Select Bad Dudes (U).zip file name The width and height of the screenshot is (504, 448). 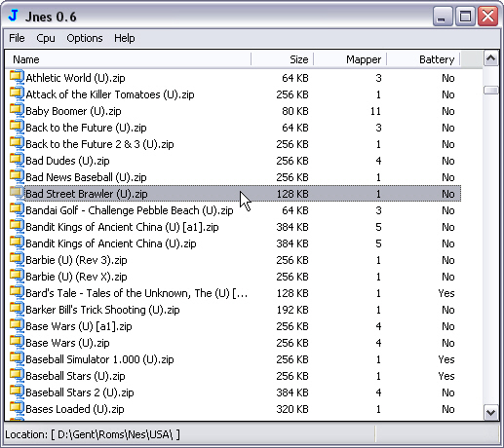[x=67, y=161]
